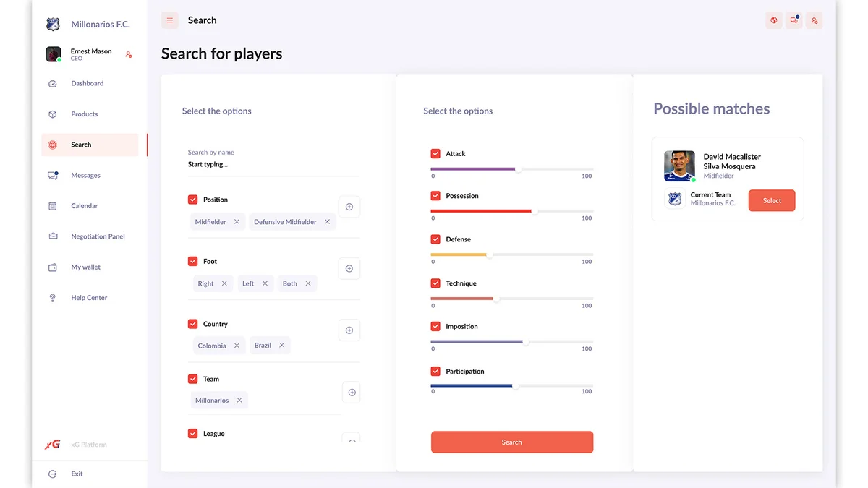Open My wallet section

[85, 267]
